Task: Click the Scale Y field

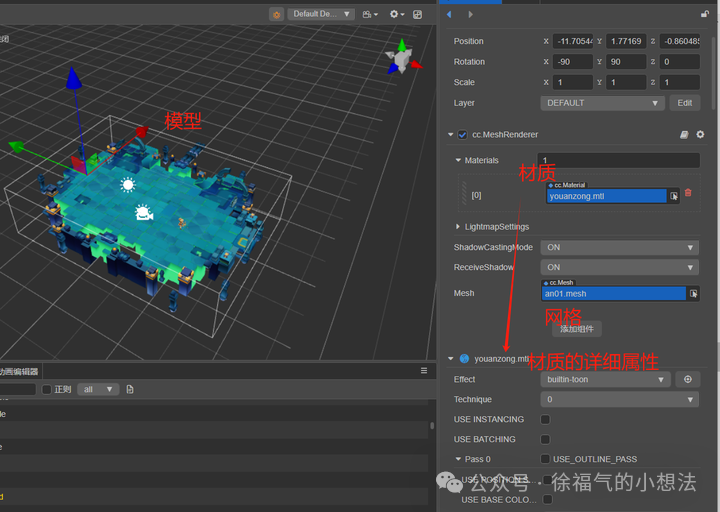Action: coord(626,82)
